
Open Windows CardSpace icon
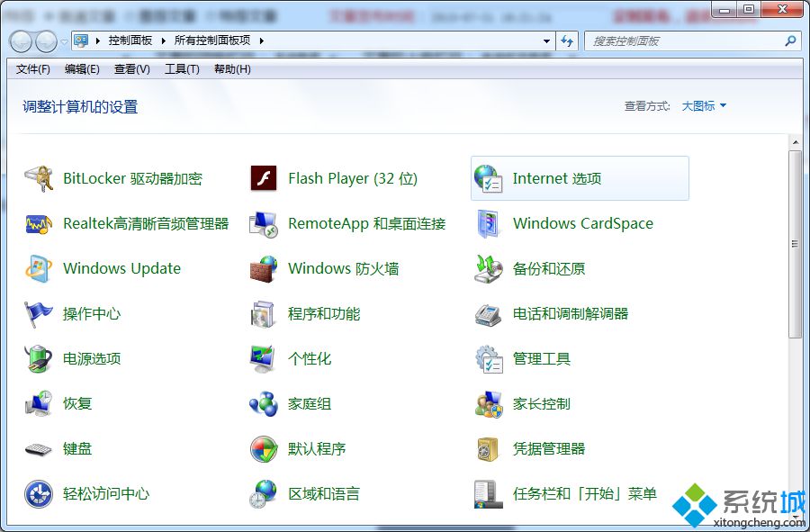tap(488, 223)
